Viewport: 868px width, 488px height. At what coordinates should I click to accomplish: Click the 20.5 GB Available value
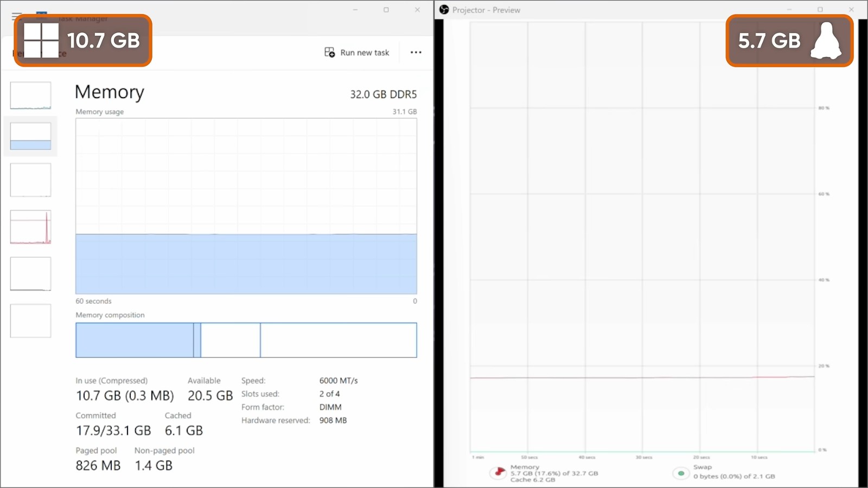point(210,396)
